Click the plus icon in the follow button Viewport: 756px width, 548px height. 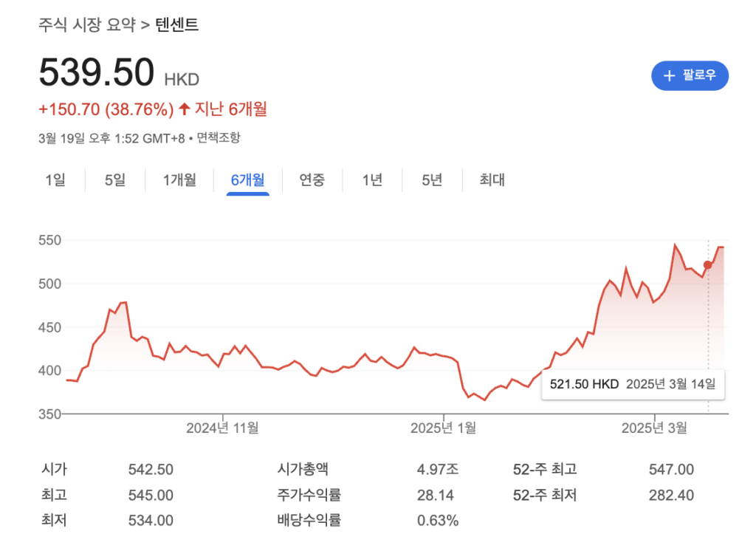(x=670, y=75)
